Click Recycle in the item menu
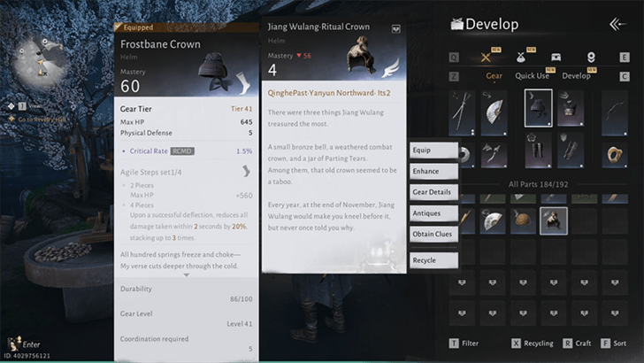 433,260
